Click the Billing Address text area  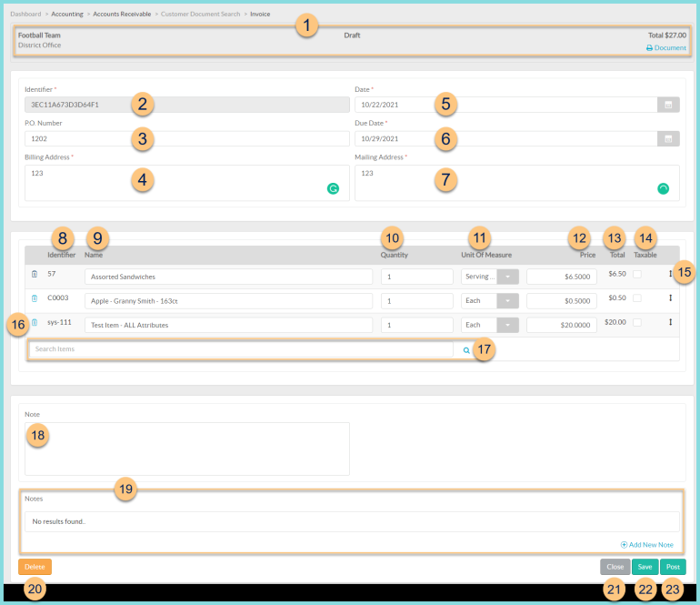pyautogui.click(x=187, y=183)
